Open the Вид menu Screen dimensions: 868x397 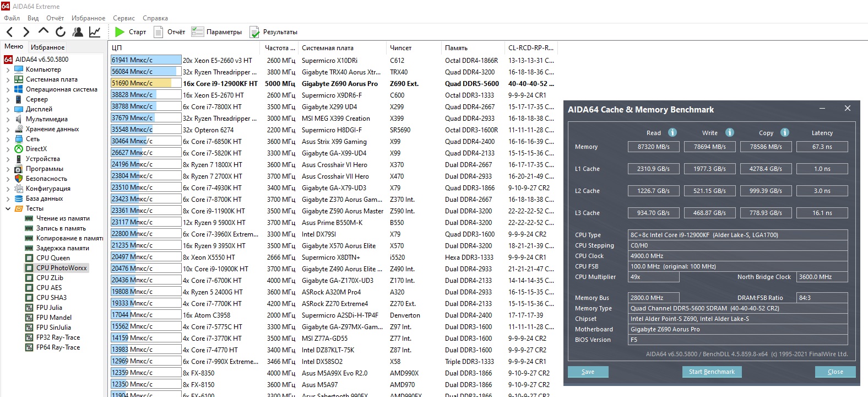[x=33, y=18]
